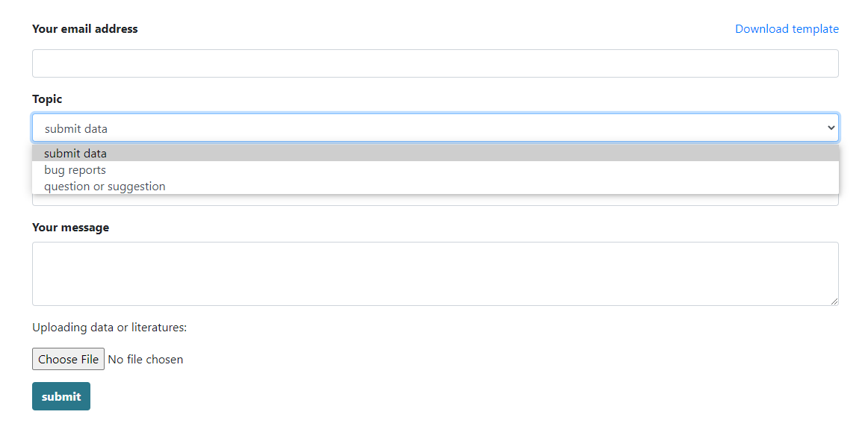868x441 pixels.
Task: Pick the "question or suggestion" option
Action: pos(105,187)
